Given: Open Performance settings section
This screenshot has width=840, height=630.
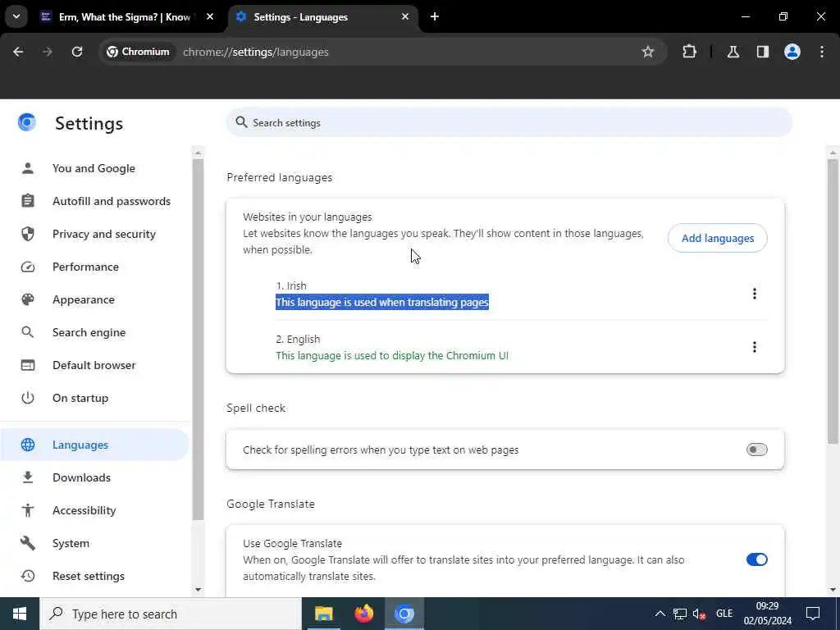Looking at the screenshot, I should (94, 267).
